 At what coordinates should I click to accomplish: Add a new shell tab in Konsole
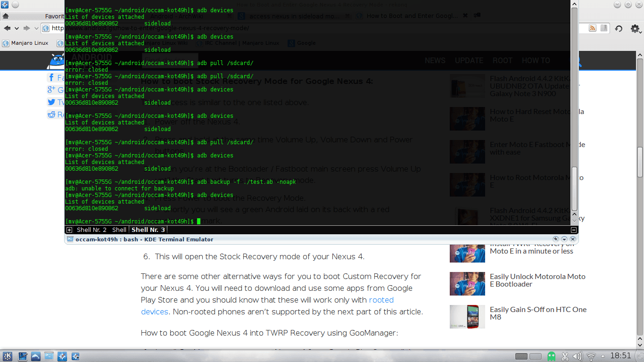[x=69, y=230]
